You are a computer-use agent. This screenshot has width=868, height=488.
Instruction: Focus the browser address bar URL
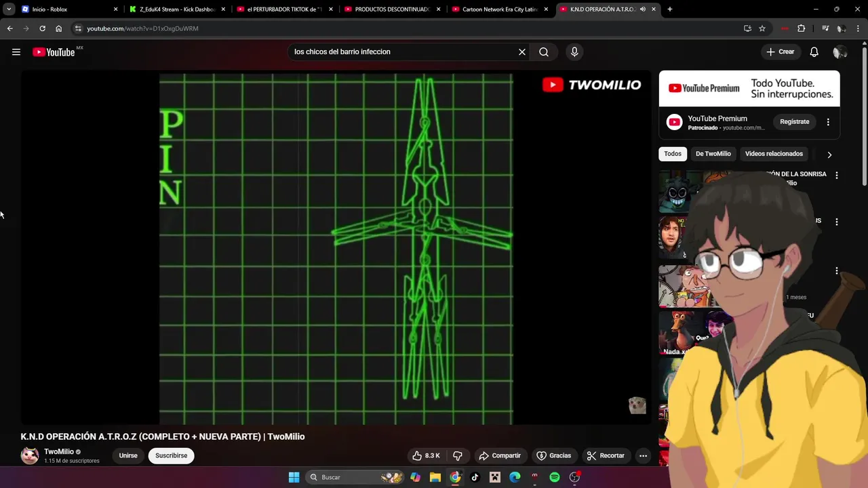(142, 28)
